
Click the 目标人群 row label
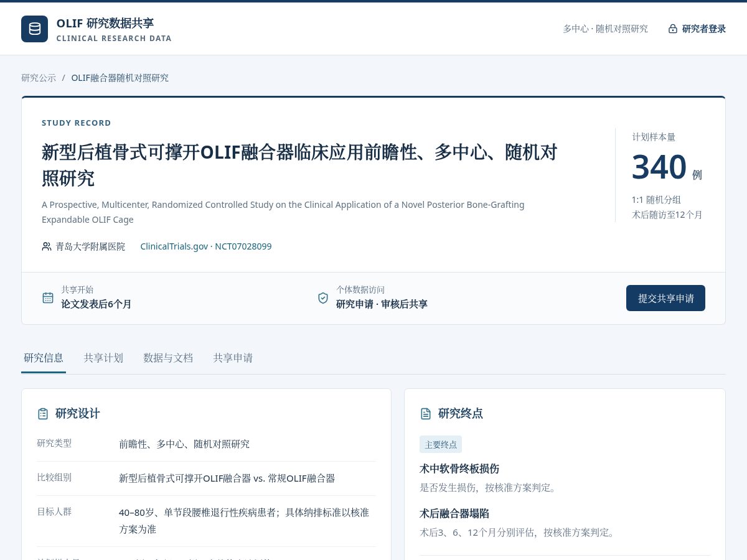tap(54, 511)
